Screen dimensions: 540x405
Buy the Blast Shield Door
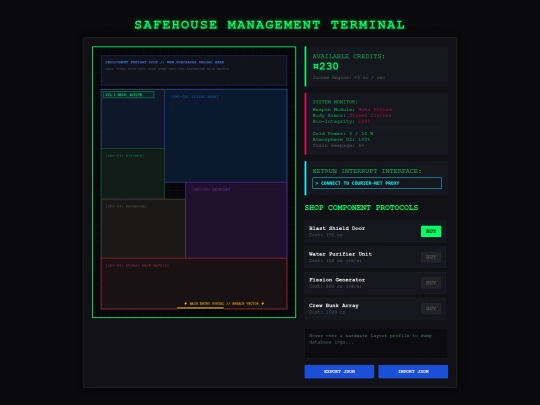pos(431,231)
